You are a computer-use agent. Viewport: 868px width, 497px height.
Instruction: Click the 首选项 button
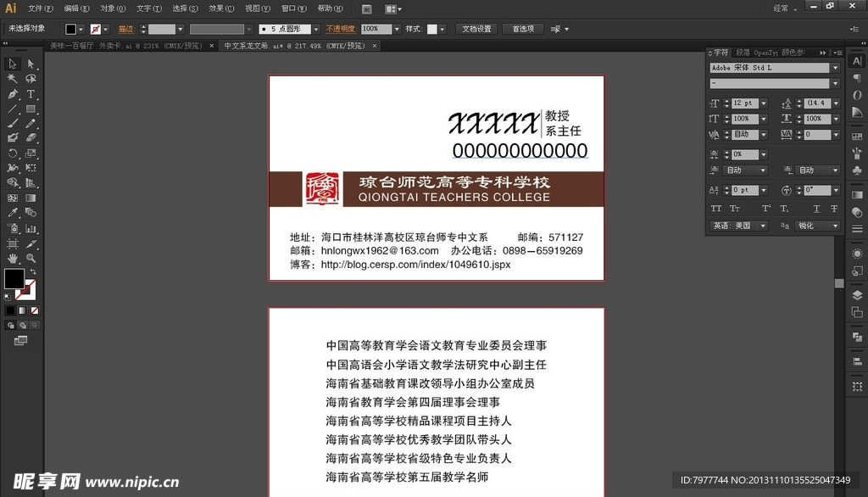(x=523, y=29)
